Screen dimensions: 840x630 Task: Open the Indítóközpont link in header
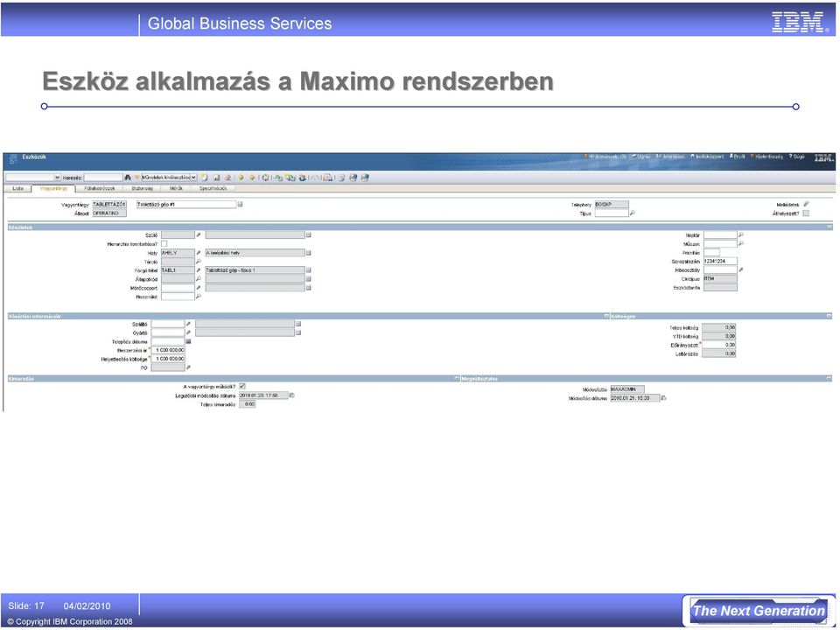708,157
